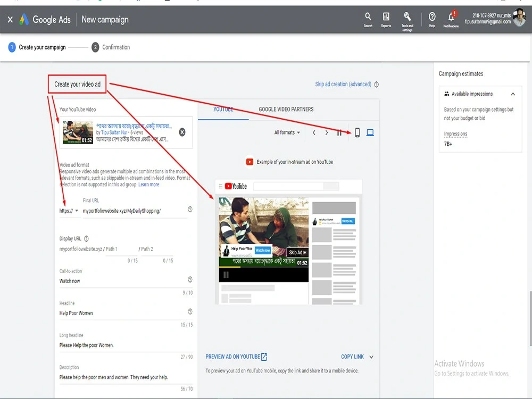The width and height of the screenshot is (532, 399).
Task: Open the https:// protocol dropdown
Action: tap(69, 211)
